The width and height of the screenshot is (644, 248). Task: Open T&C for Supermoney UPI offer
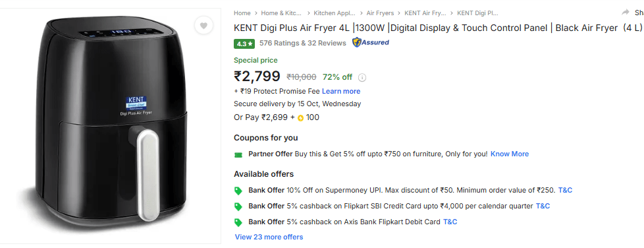click(565, 191)
